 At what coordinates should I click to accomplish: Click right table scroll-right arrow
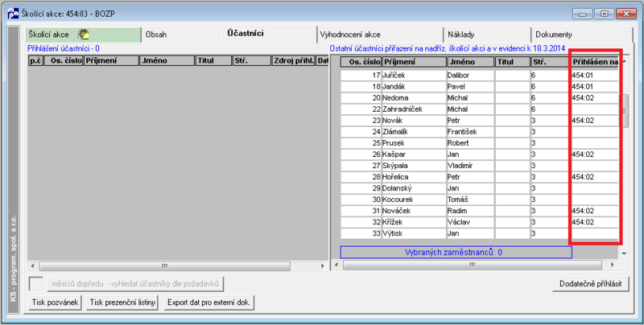[613, 265]
